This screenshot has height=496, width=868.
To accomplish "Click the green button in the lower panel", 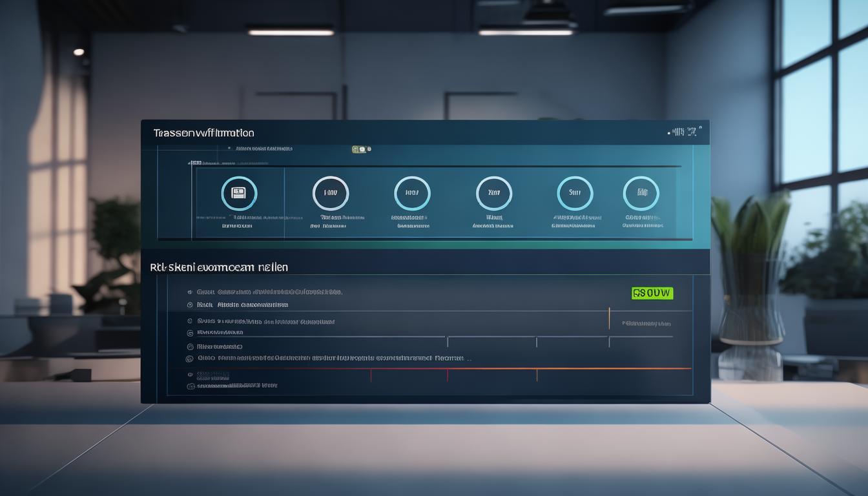I will point(652,293).
